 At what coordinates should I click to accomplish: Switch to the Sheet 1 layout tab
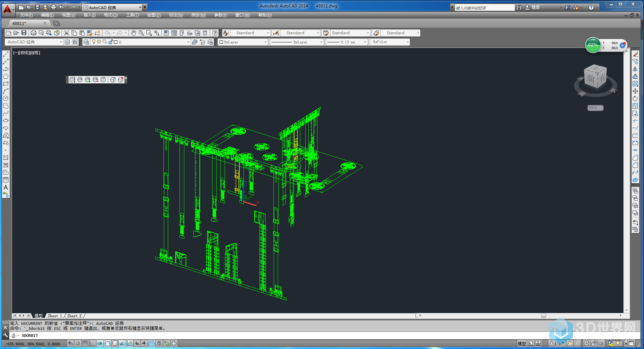click(55, 316)
